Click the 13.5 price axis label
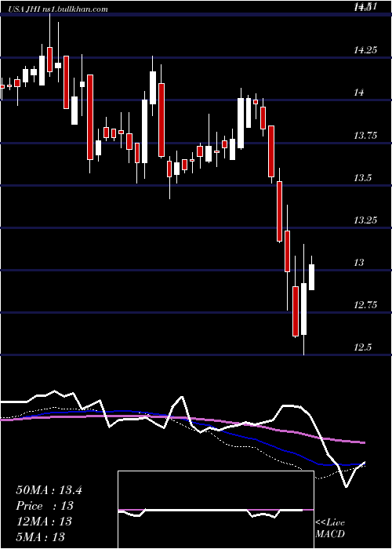The height and width of the screenshot is (549, 392). tap(362, 178)
